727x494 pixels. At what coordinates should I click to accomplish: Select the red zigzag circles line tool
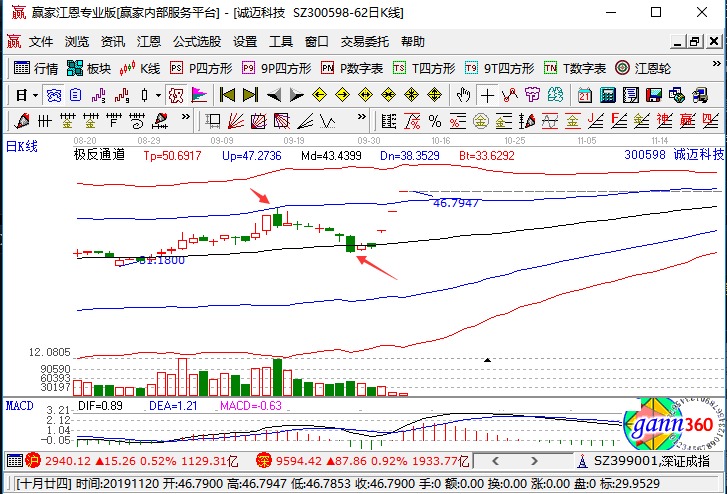(x=510, y=96)
